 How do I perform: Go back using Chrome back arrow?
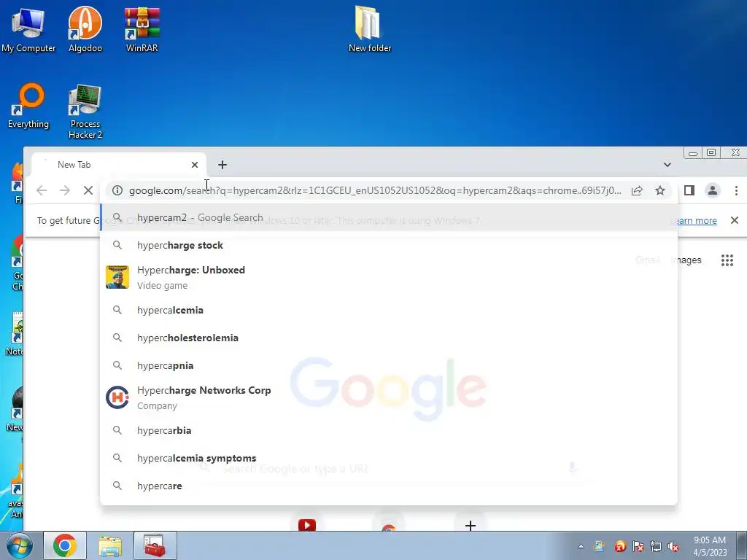42,190
